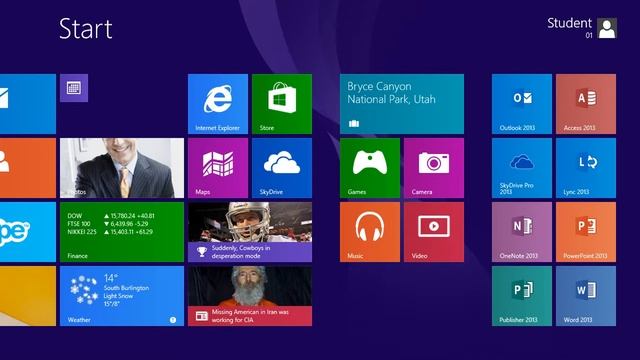Open the Desktop tile
This screenshot has width=640, height=360.
pos(28,296)
